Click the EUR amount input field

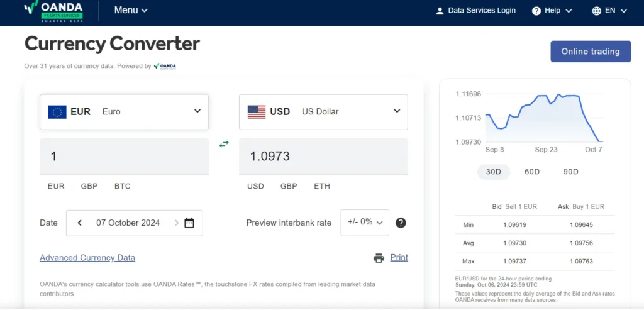(x=124, y=157)
